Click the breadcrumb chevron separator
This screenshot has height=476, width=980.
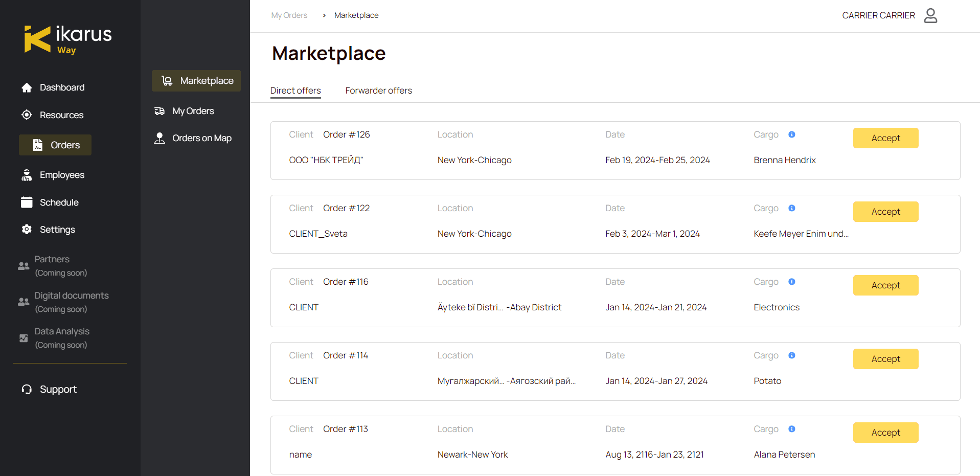(x=324, y=15)
